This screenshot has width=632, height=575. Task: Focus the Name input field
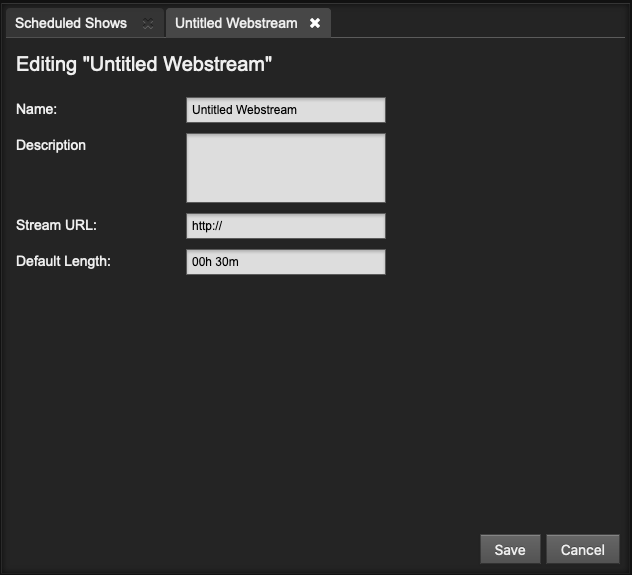click(285, 110)
